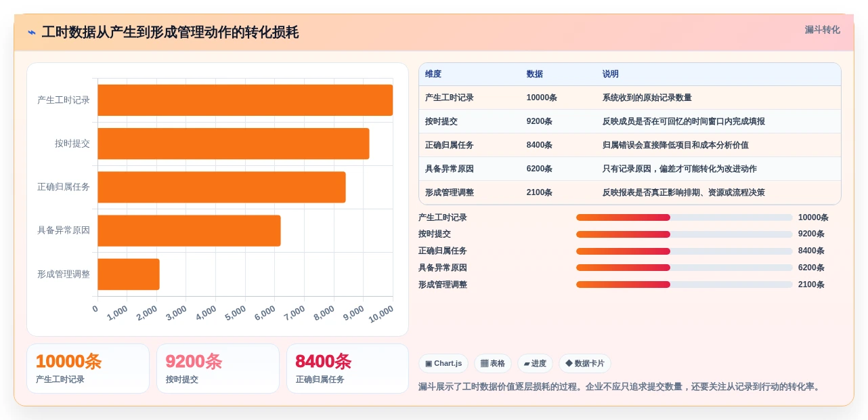
Task: Click 反映报表是否真正影响排期、资源或流程决策 description
Action: [684, 192]
